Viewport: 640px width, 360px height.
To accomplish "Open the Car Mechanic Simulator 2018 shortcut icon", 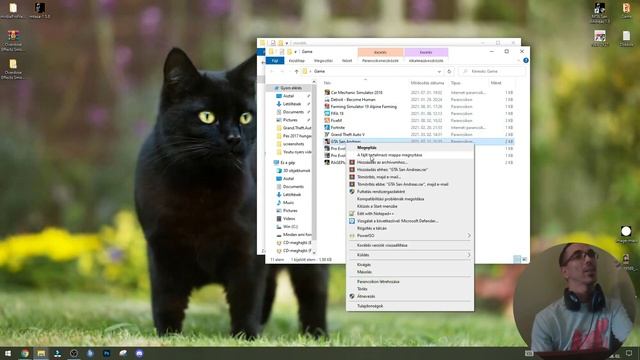I will tap(327, 93).
